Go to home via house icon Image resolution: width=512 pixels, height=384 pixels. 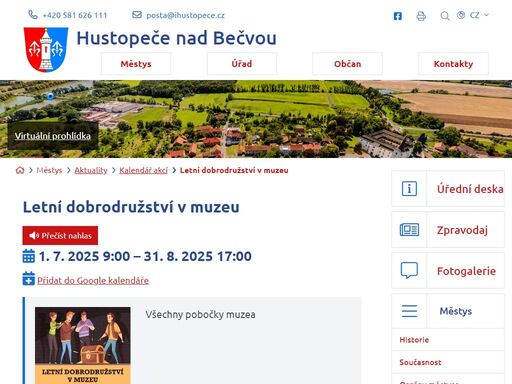20,170
